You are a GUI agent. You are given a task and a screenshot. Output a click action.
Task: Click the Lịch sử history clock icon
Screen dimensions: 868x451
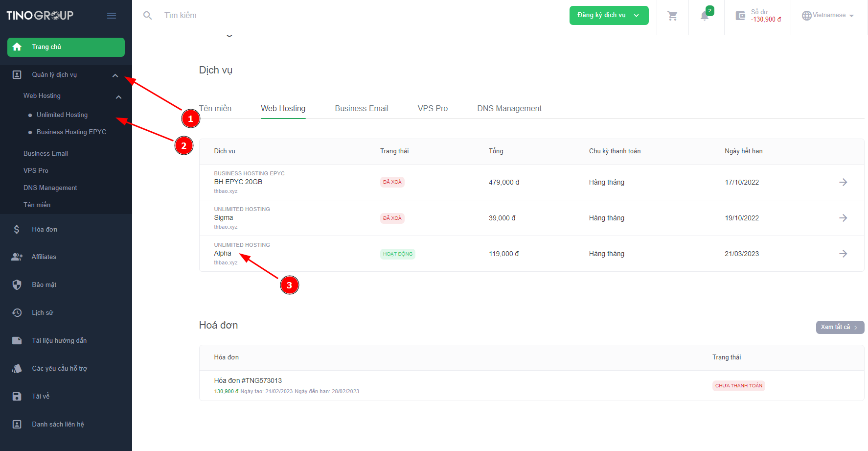point(17,312)
